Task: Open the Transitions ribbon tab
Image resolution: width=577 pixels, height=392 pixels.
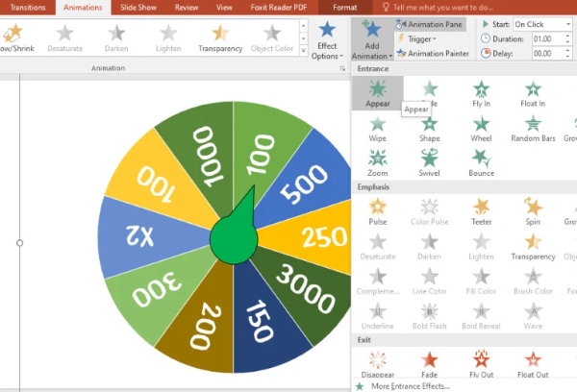Action: click(x=28, y=8)
